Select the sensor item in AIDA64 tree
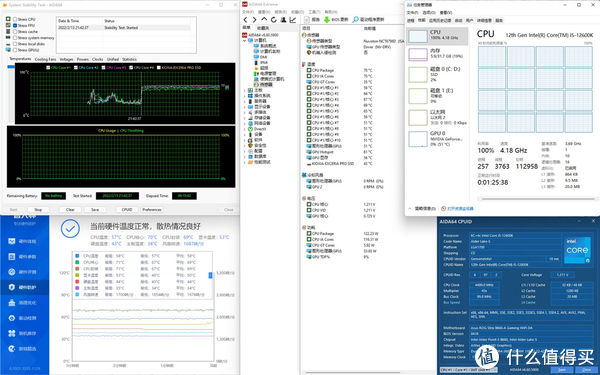Image resolution: width=600 pixels, height=375 pixels. click(263, 85)
